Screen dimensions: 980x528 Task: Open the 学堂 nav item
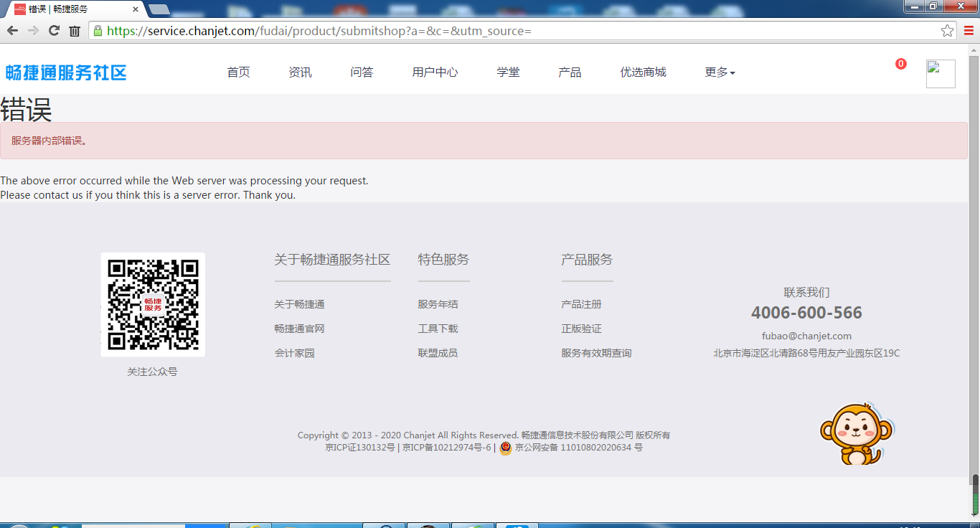[x=509, y=72]
